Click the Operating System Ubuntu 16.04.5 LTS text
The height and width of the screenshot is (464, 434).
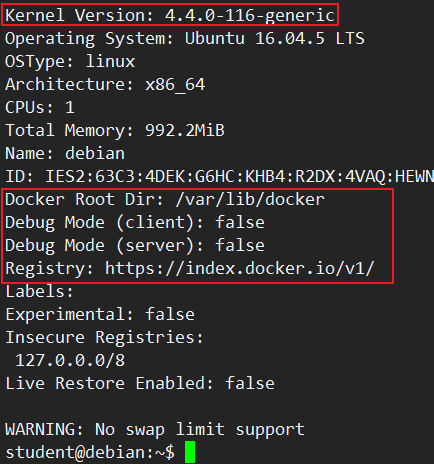185,38
